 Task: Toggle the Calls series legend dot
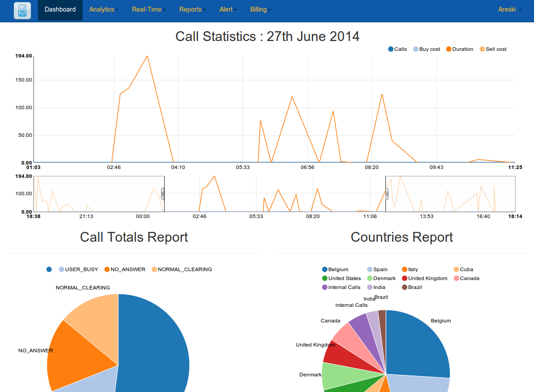point(391,49)
